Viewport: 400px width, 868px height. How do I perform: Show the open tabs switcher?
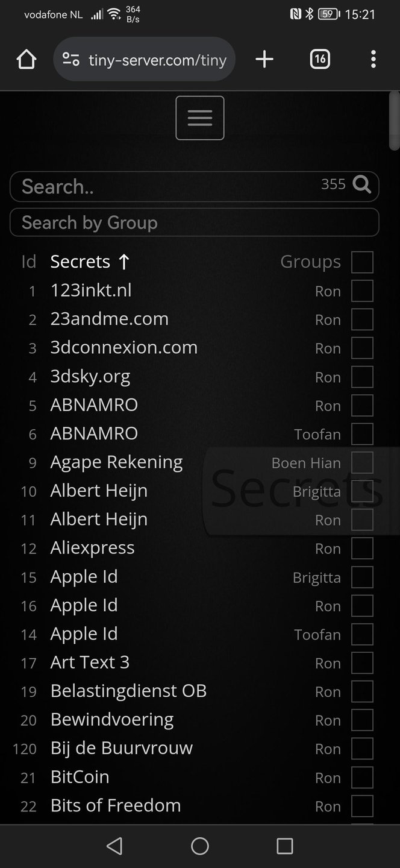(x=320, y=59)
